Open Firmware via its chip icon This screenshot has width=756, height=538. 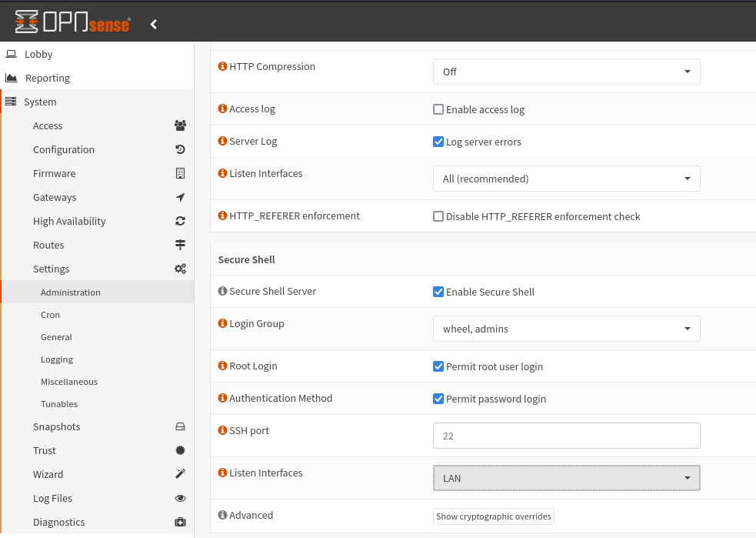pyautogui.click(x=180, y=173)
